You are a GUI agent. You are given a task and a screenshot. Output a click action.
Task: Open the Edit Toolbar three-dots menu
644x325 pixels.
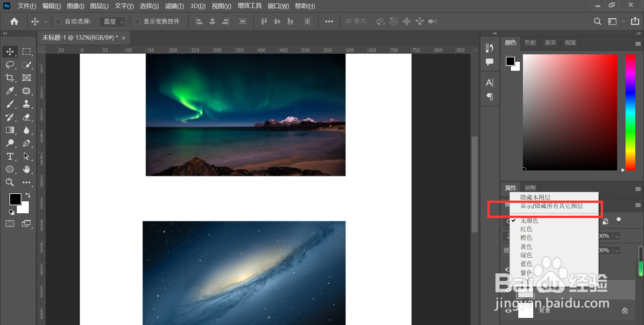coord(26,182)
